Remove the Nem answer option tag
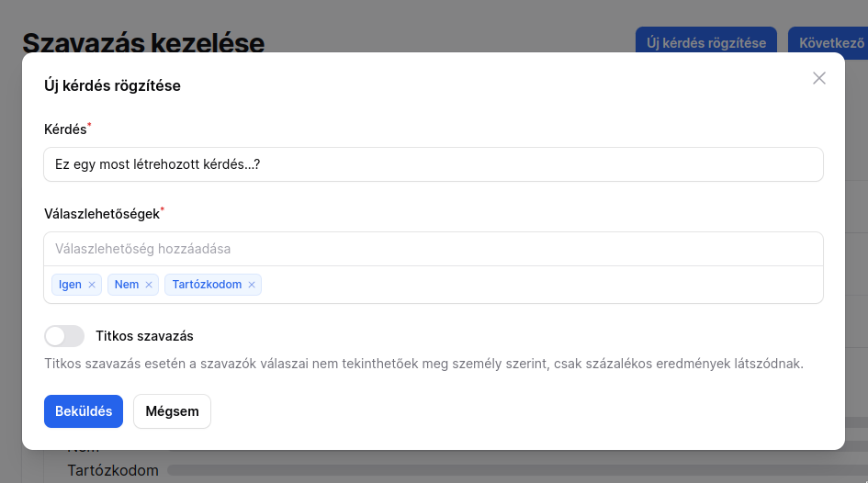Screen dimensions: 868x483 pyautogui.click(x=149, y=285)
